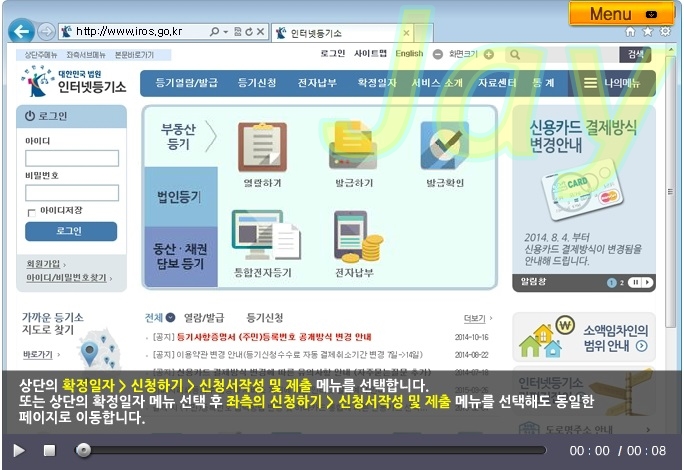Open the Menu dropdown button
This screenshot has height=470, width=684.
click(x=621, y=14)
